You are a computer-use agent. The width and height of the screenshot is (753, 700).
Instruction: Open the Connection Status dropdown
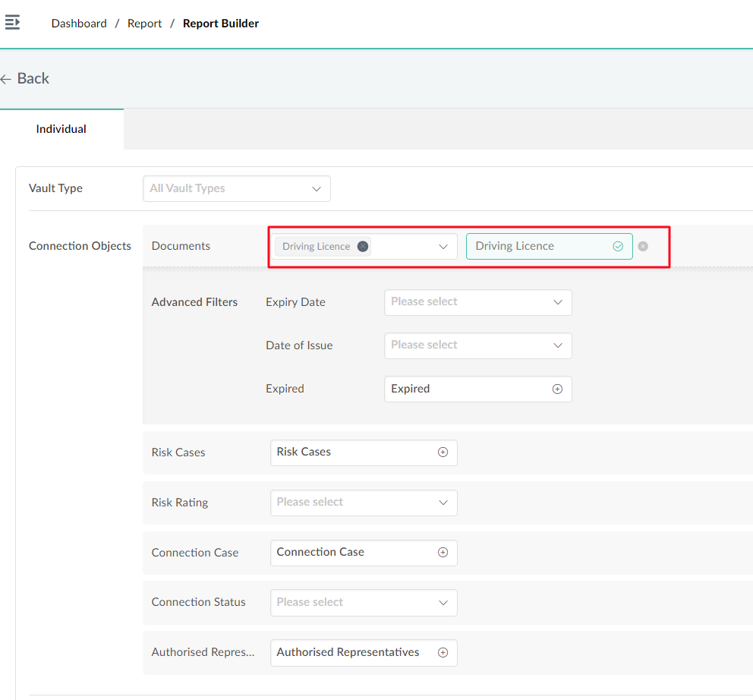click(x=364, y=603)
